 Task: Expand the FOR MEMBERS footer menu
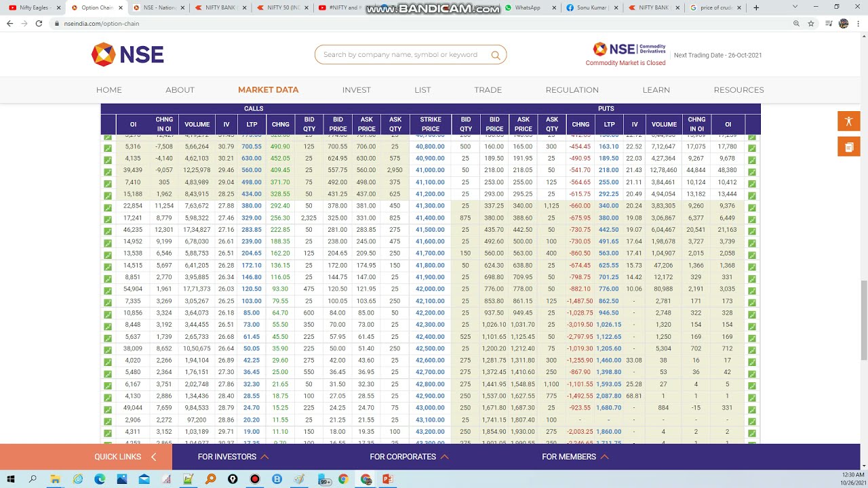coord(575,457)
